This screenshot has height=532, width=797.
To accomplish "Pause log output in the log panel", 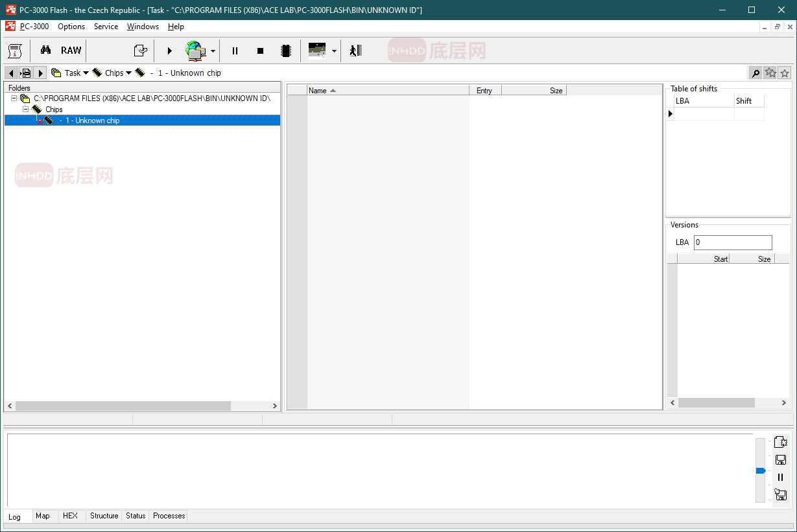I will point(780,477).
